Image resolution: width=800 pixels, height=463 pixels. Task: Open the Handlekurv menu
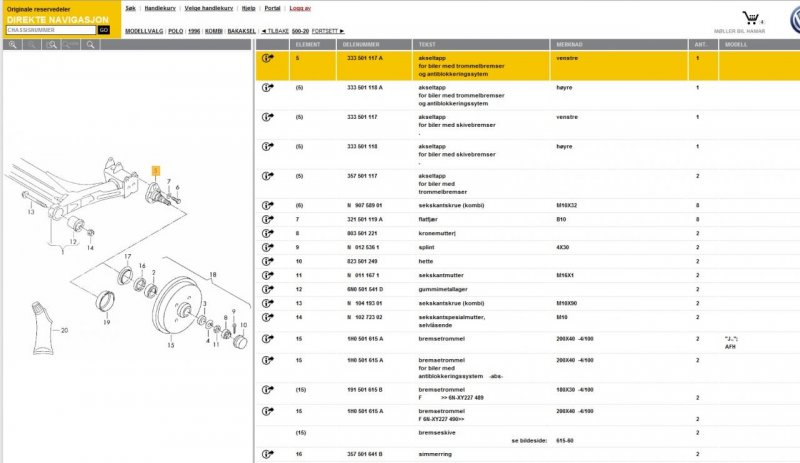coord(160,7)
